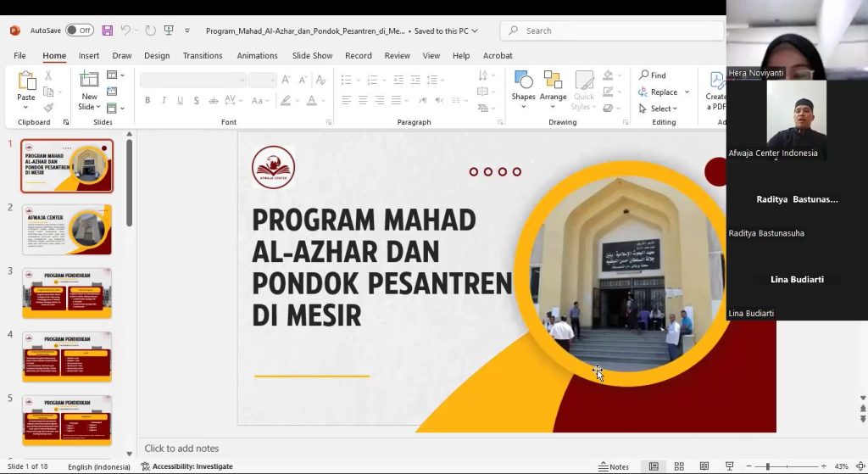Toggle text Shadow formatting
868x474 pixels.
point(197,100)
